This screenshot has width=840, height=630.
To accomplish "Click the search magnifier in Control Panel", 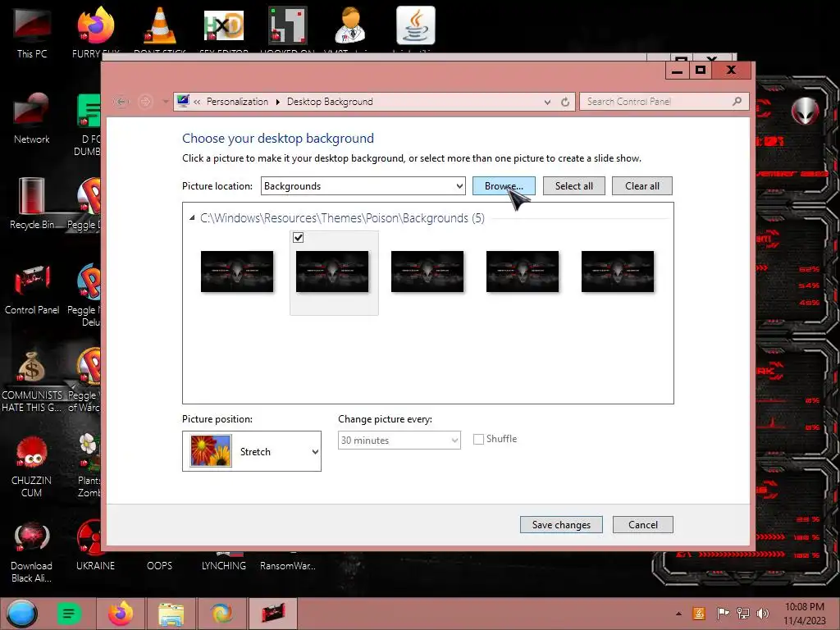I will 737,101.
